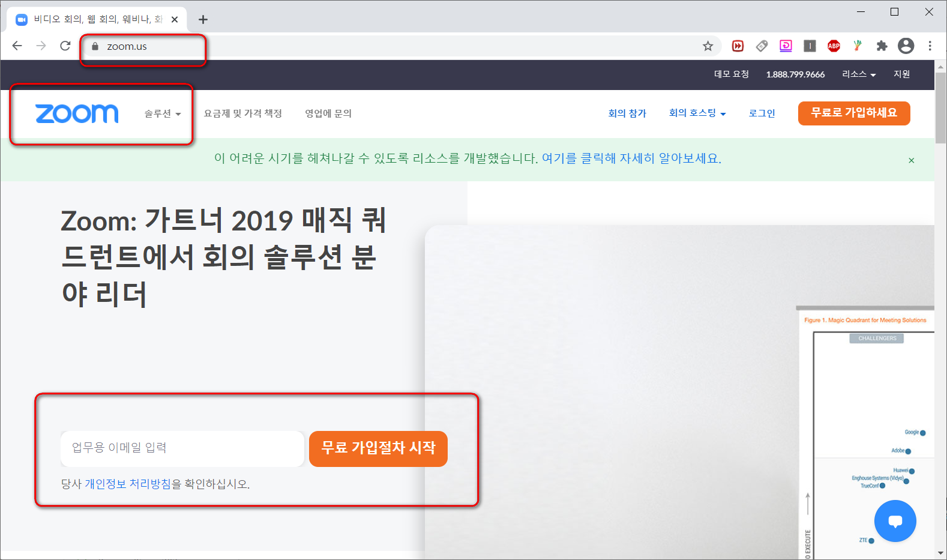Viewport: 947px width, 560px height.
Task: Open the 지원 support link
Action: click(902, 74)
